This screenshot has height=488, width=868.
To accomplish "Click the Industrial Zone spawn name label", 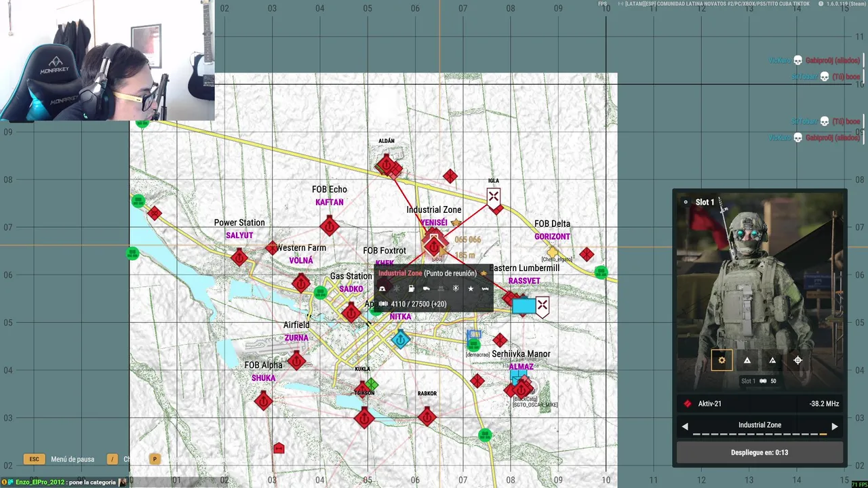I will point(759,425).
